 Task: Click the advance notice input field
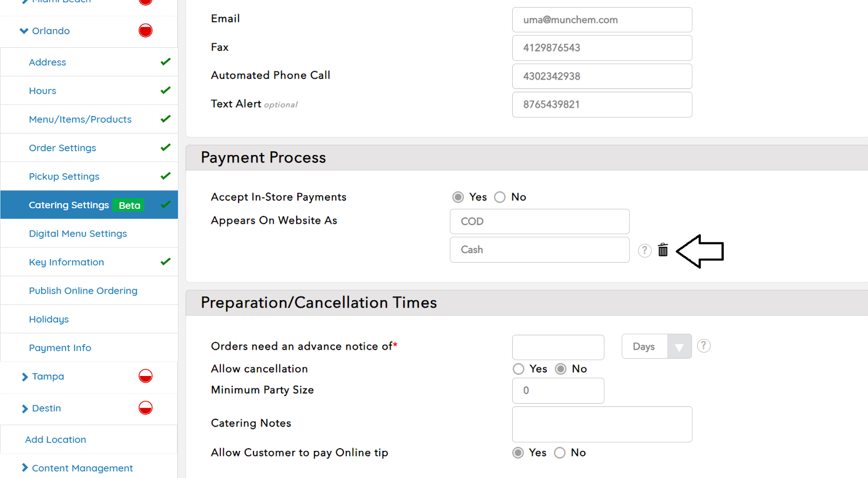pos(558,347)
